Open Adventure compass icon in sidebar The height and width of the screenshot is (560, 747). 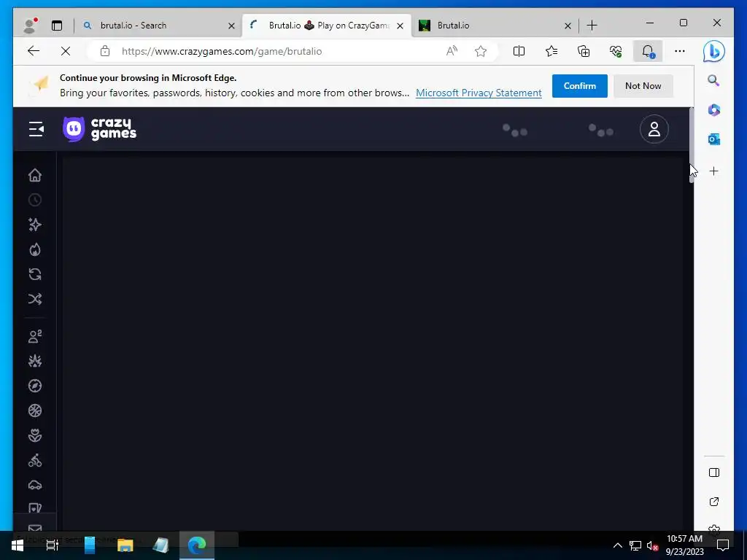(35, 386)
